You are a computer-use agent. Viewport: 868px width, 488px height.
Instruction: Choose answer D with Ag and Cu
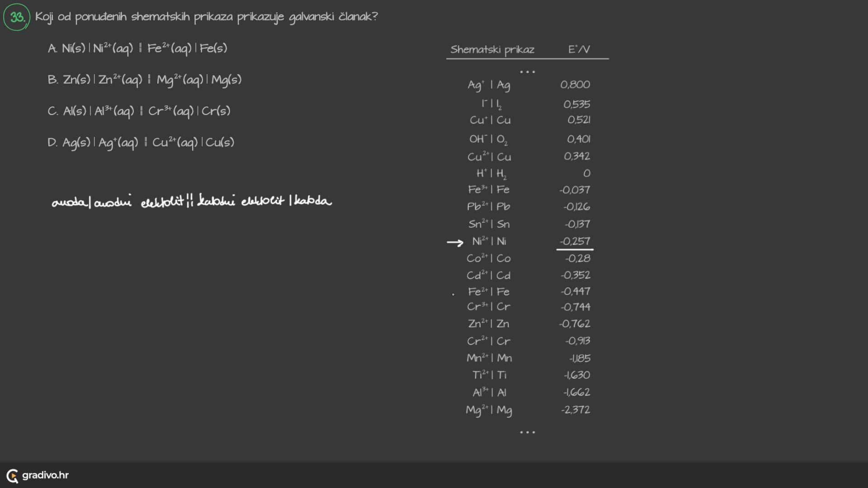click(x=141, y=143)
